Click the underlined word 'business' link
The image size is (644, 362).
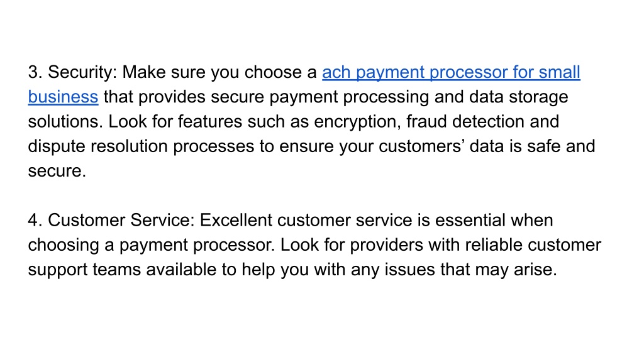[64, 97]
